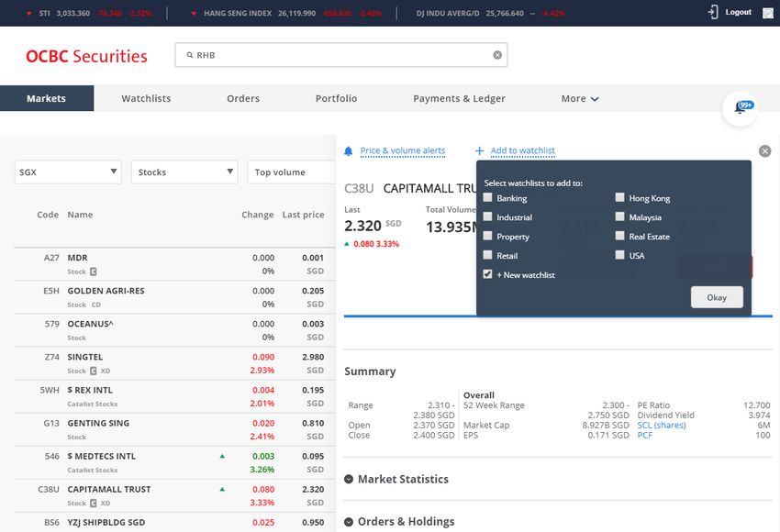Click the C icon on MDR row
Viewport: 780px width, 532px height.
93,272
